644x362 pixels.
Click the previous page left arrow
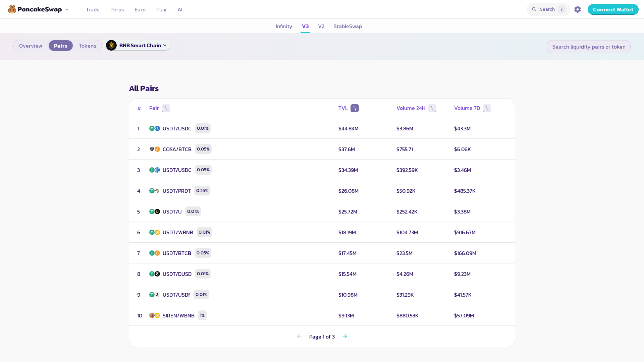(299, 336)
